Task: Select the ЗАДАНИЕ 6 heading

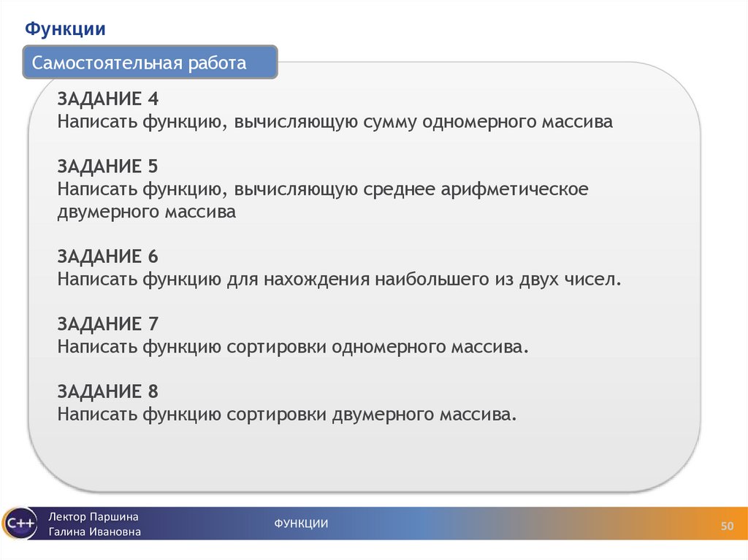Action: (107, 256)
